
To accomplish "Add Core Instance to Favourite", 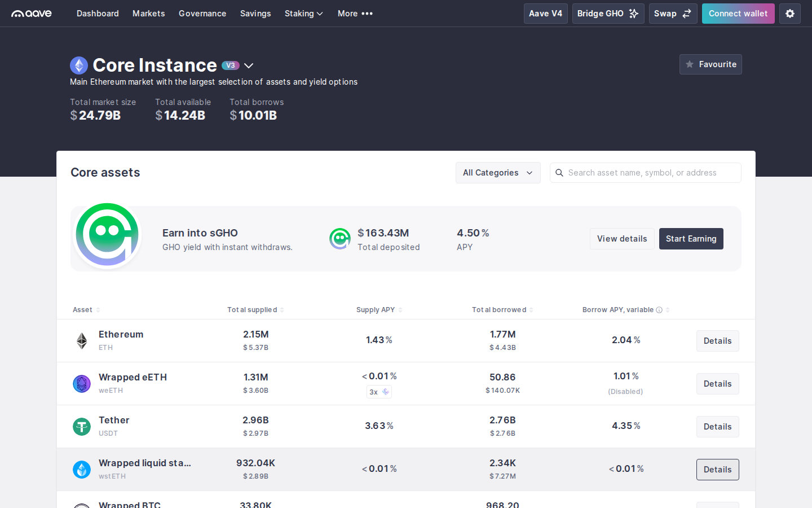I will tap(710, 64).
